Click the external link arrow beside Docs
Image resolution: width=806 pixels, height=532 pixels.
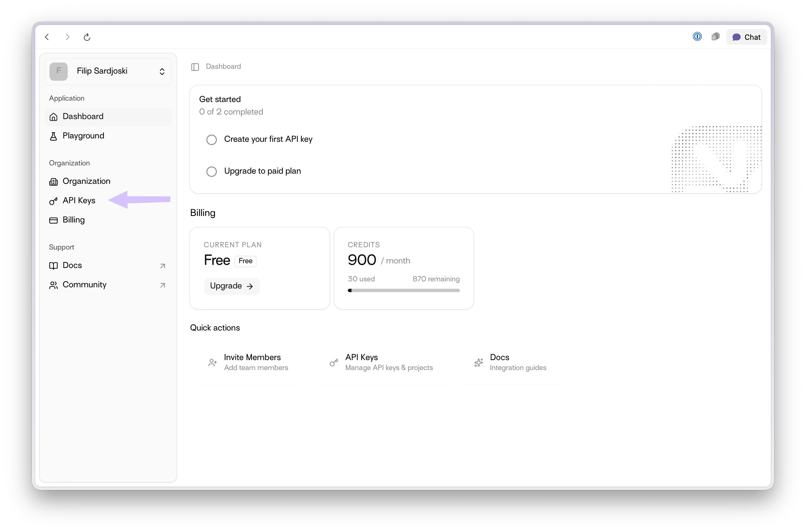click(163, 266)
